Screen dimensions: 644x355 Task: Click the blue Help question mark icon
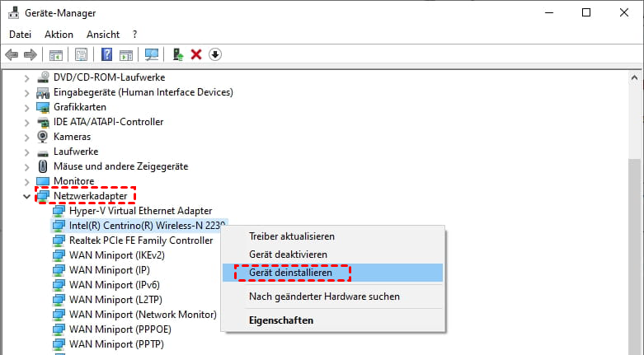tap(107, 54)
